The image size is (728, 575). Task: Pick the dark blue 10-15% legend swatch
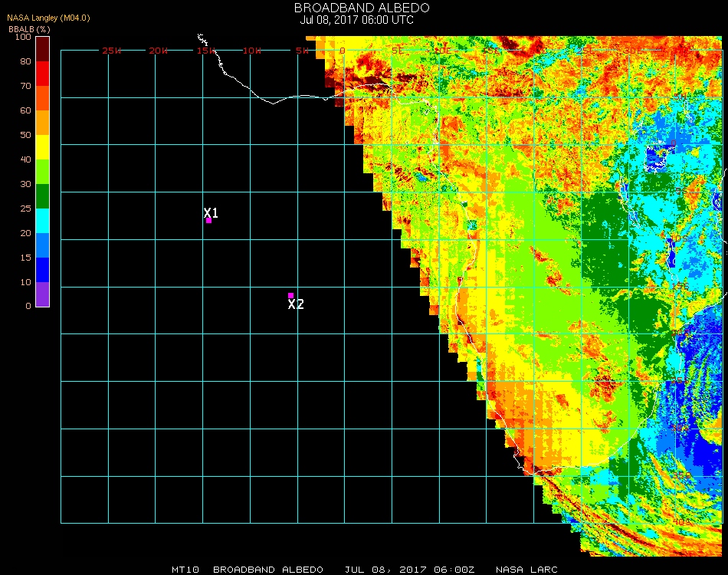(x=42, y=270)
